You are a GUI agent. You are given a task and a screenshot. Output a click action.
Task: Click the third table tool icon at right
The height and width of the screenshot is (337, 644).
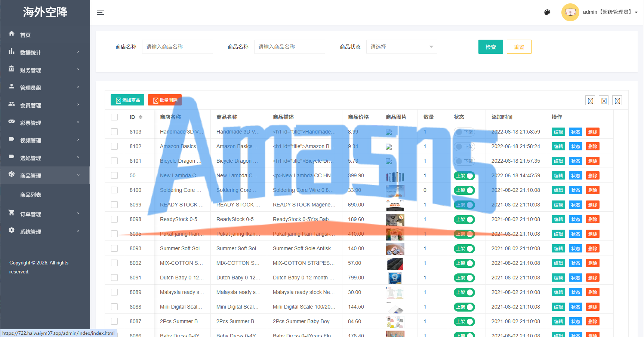617,101
